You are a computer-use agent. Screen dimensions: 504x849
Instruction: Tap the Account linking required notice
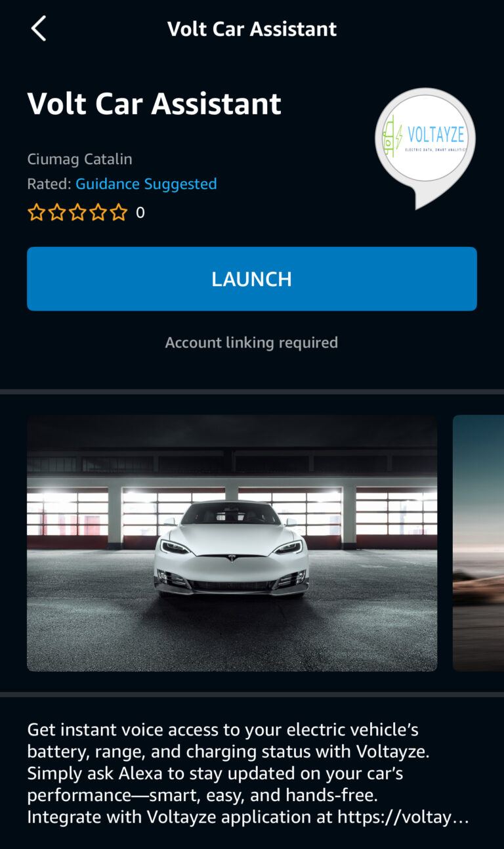click(251, 342)
